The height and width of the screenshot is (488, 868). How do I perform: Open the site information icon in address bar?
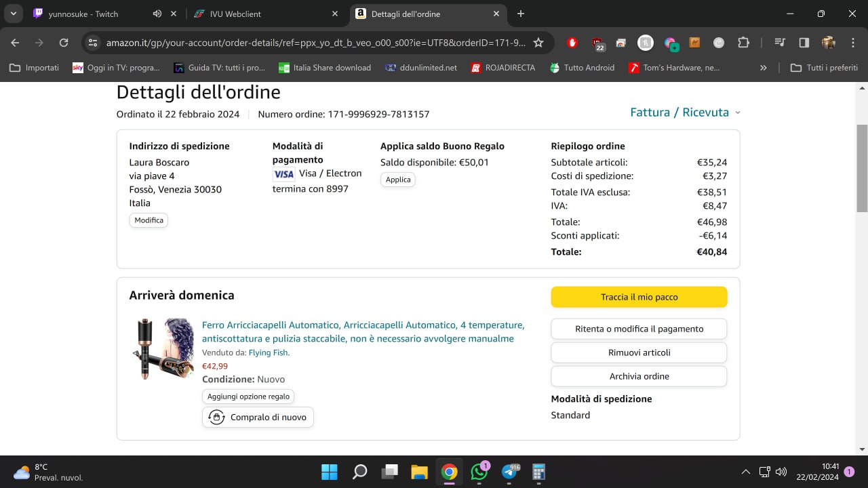click(94, 43)
